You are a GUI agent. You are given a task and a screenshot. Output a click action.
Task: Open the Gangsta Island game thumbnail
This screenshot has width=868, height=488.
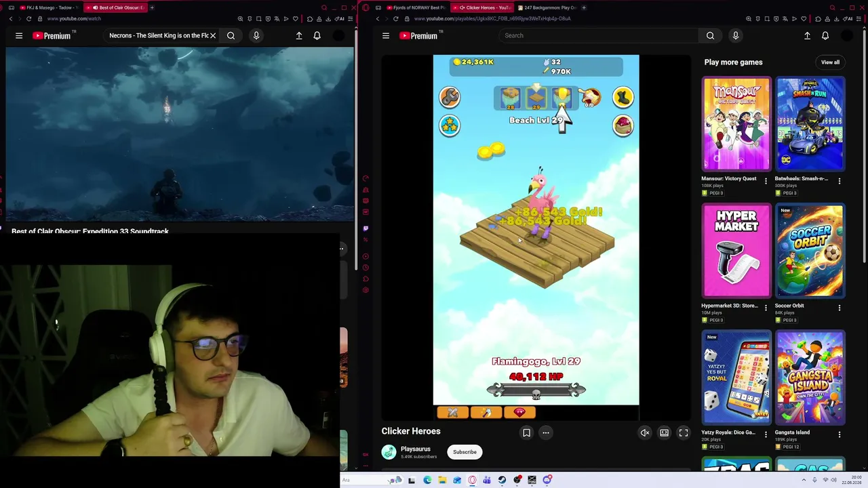point(810,378)
